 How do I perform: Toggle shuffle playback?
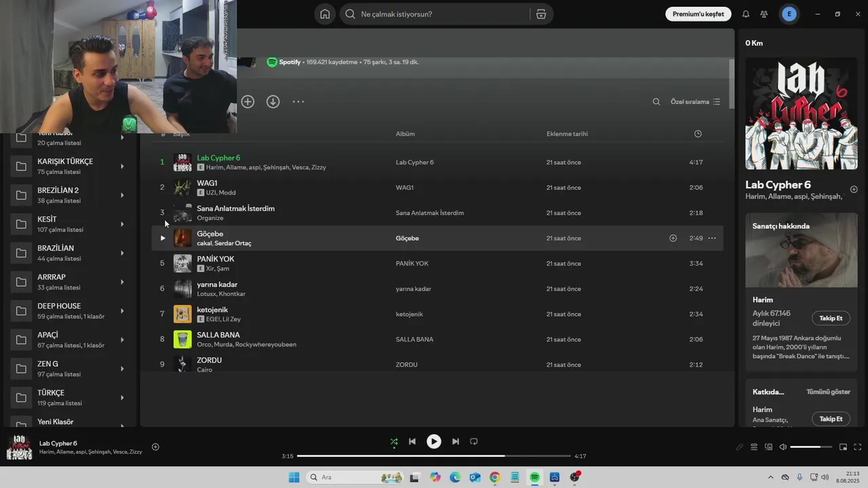click(x=394, y=441)
